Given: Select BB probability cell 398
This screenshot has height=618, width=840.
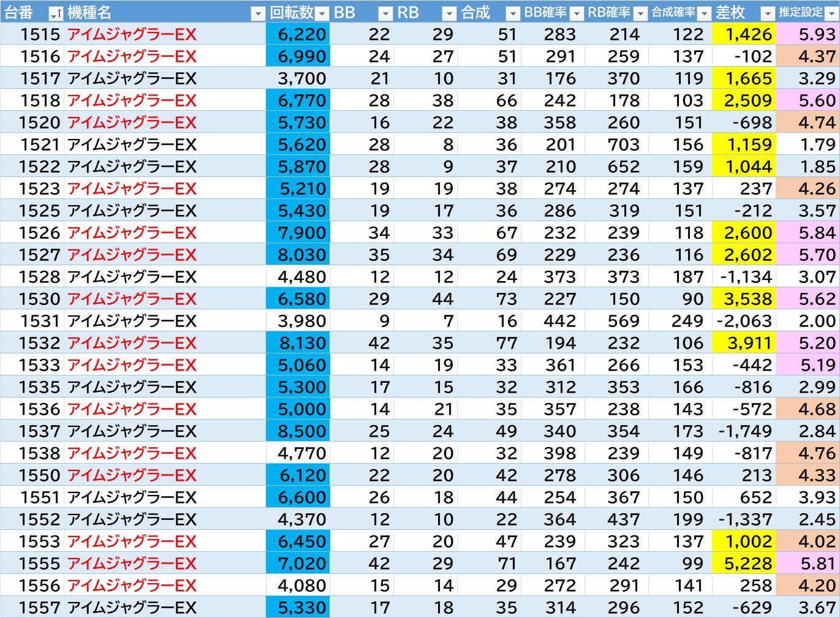Looking at the screenshot, I should click(553, 453).
